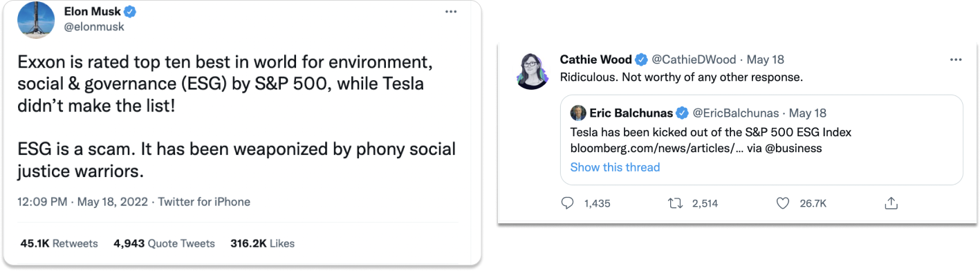Expand the quoted tweet with Show this thread
The height and width of the screenshot is (271, 980).
click(x=615, y=167)
